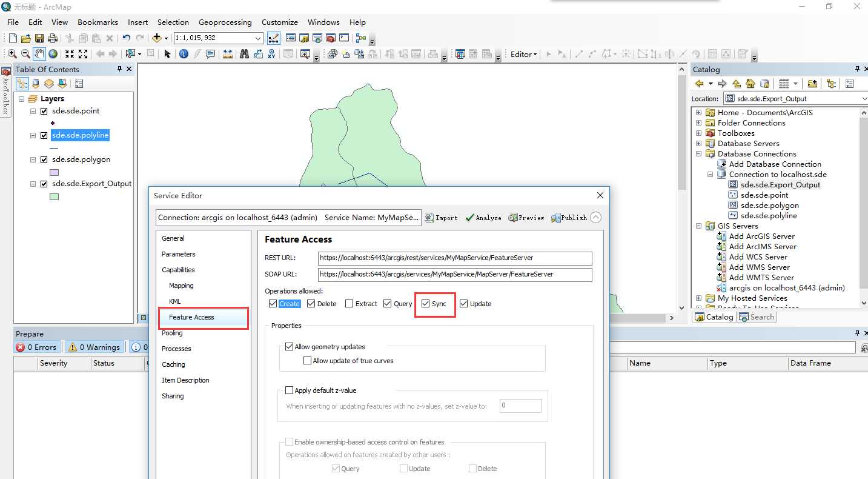Viewport: 868px width, 479px height.
Task: Choose the Select Elements arrow tool
Action: 167,54
